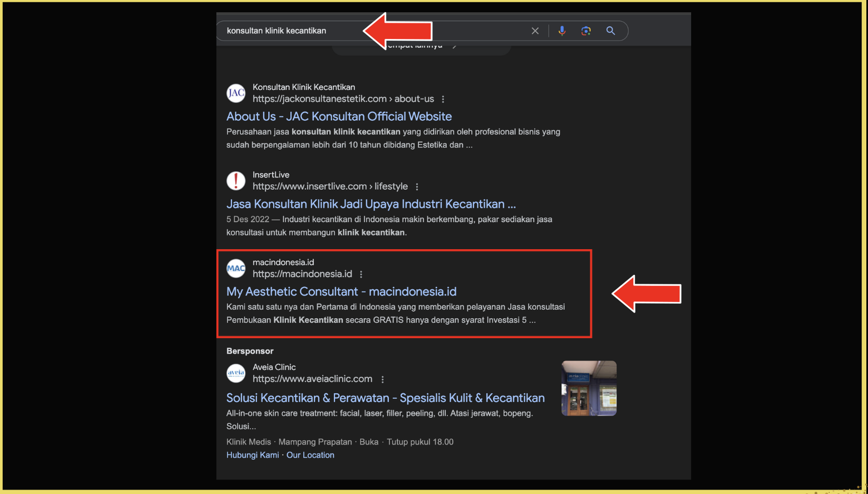Click the microphone voice search icon
The image size is (868, 494).
(562, 31)
